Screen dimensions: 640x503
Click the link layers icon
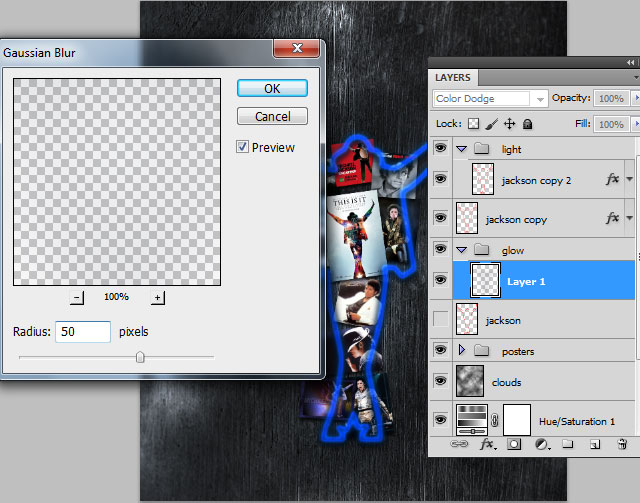tap(459, 443)
